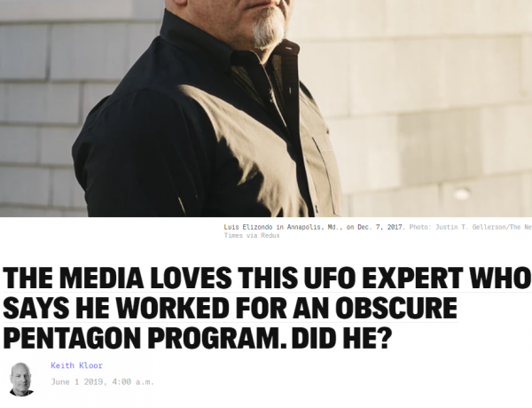Click 'Dec. 7, 2017' in the caption
The width and height of the screenshot is (532, 408).
click(381, 227)
